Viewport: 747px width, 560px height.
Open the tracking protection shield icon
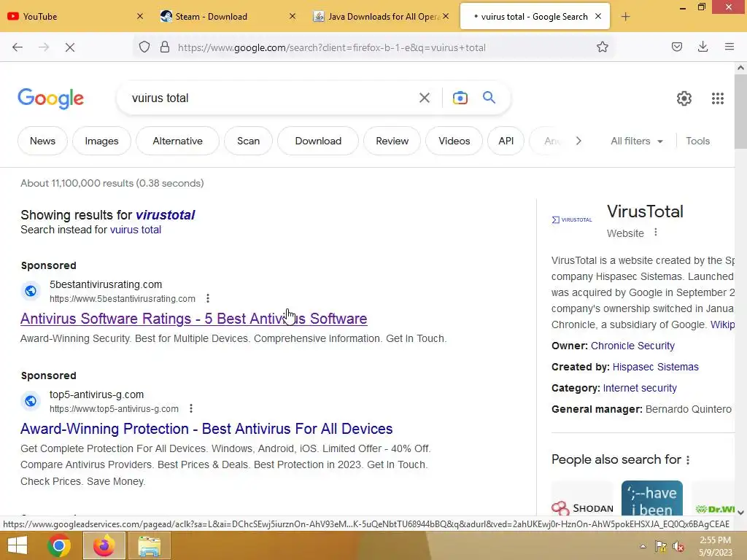(144, 47)
